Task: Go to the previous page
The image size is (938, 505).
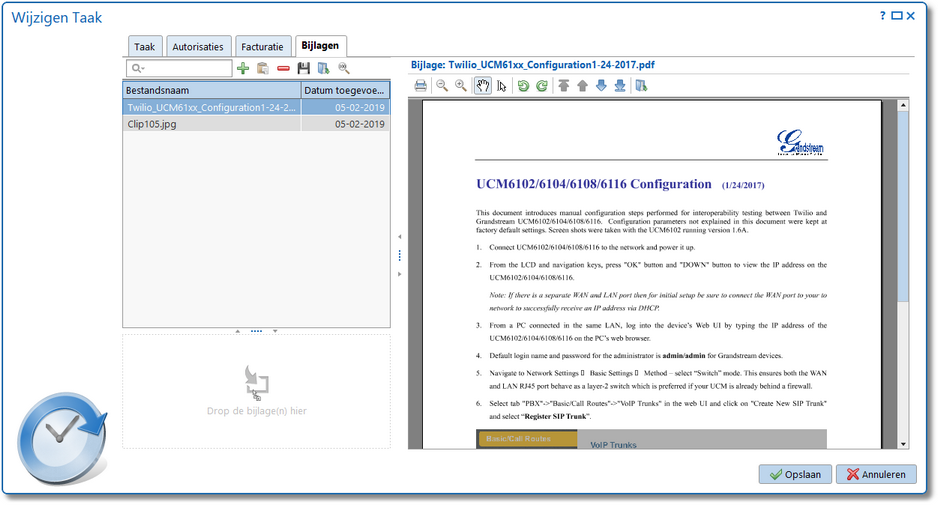Action: point(582,86)
